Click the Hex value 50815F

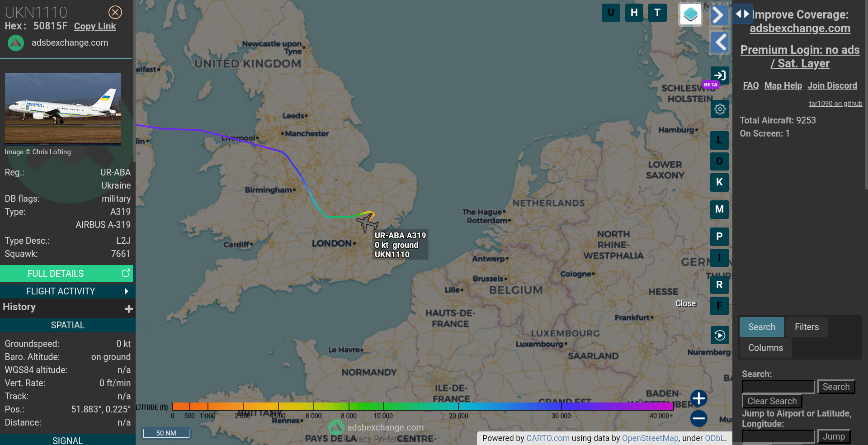[50, 26]
